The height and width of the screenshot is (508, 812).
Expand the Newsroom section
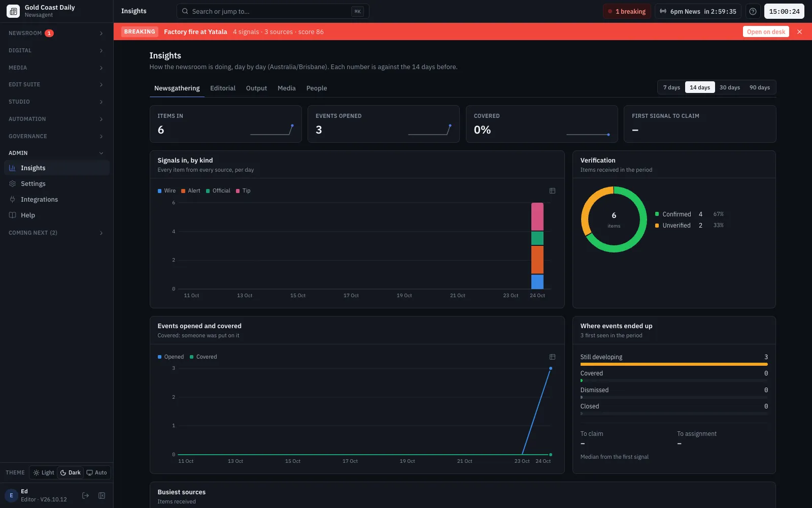point(57,33)
